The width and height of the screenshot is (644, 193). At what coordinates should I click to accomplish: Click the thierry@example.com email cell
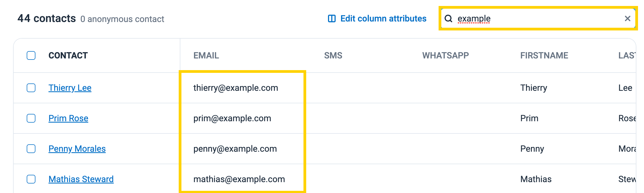click(x=236, y=88)
